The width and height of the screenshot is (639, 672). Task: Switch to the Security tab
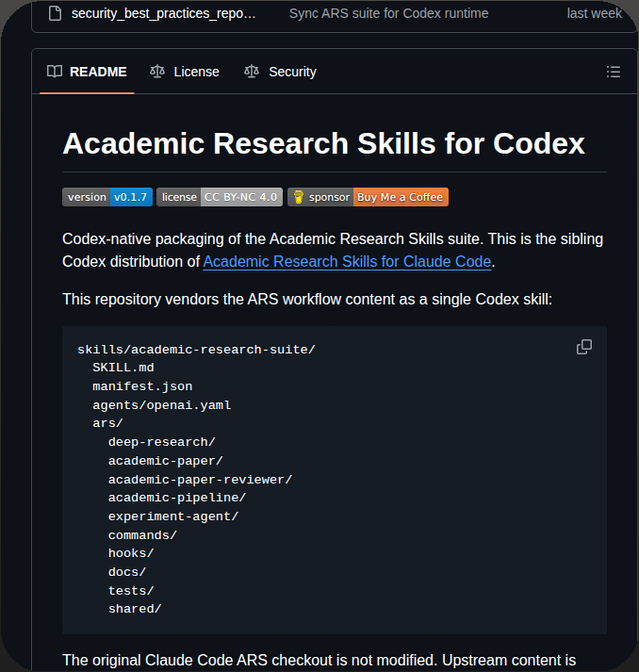280,72
